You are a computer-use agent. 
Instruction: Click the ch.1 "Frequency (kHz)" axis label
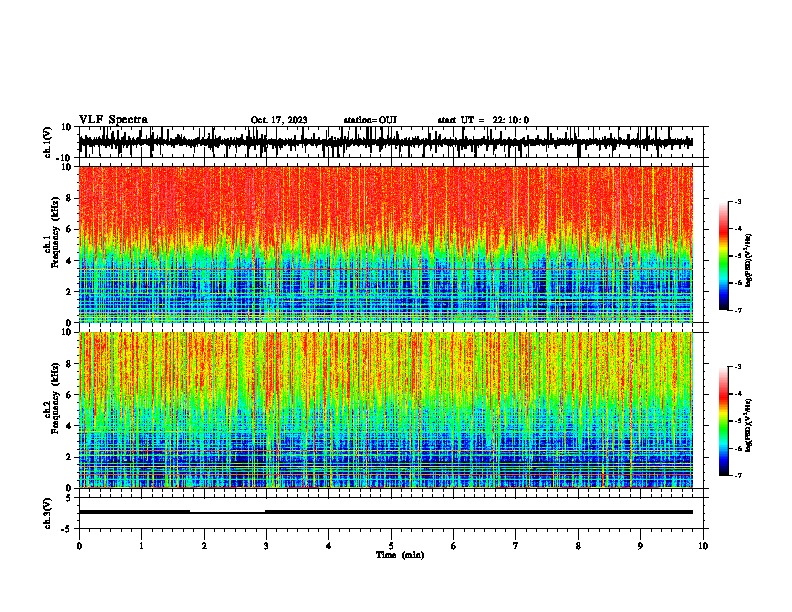click(55, 232)
